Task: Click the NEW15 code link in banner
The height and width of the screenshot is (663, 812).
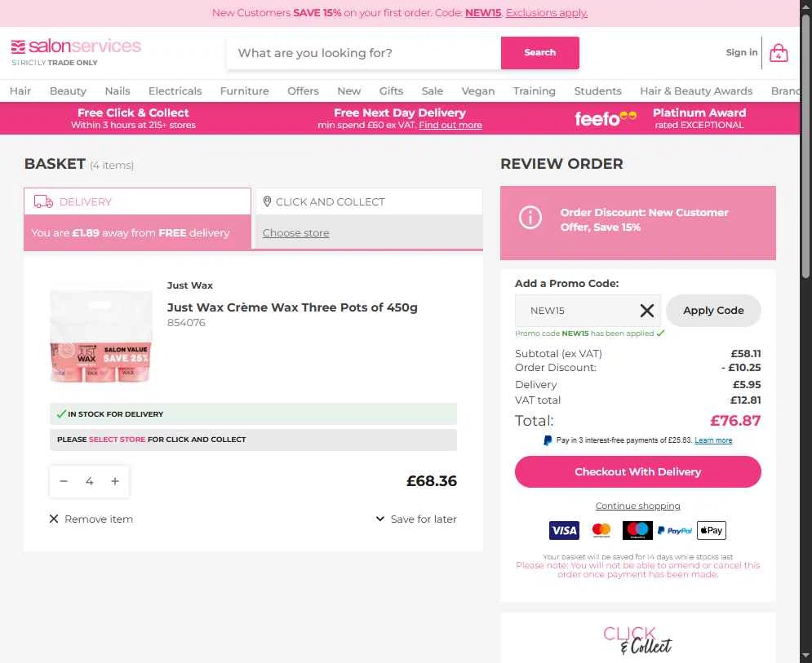Action: (483, 13)
